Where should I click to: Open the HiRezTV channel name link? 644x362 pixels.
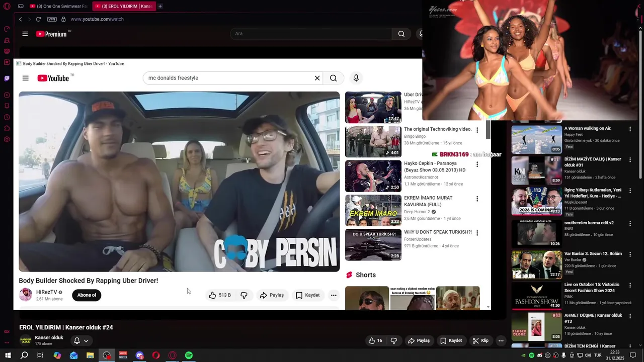click(x=47, y=292)
